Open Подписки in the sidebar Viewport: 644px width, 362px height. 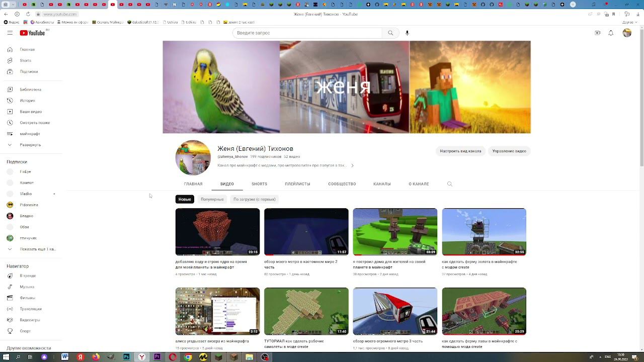pos(31,71)
